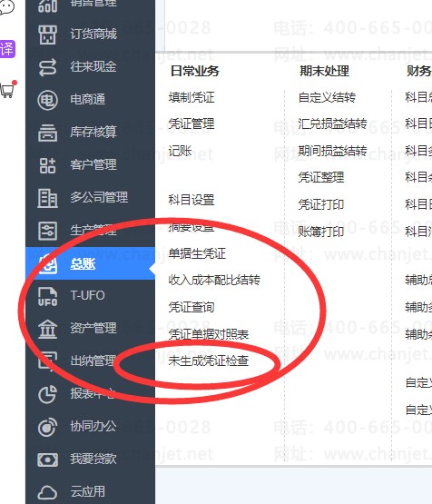This screenshot has width=432, height=504.
Task: Open the 电商通 circular icon
Action: pos(47,100)
